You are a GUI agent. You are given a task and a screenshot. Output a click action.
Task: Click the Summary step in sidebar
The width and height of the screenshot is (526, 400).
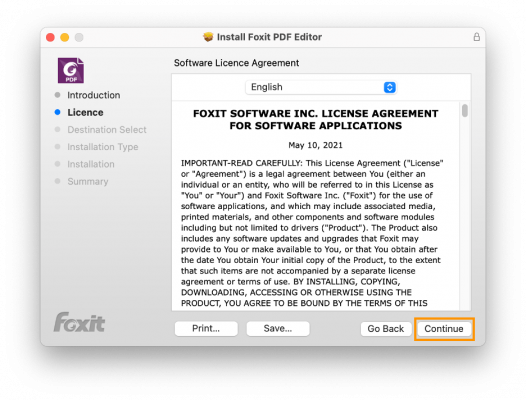coord(88,182)
